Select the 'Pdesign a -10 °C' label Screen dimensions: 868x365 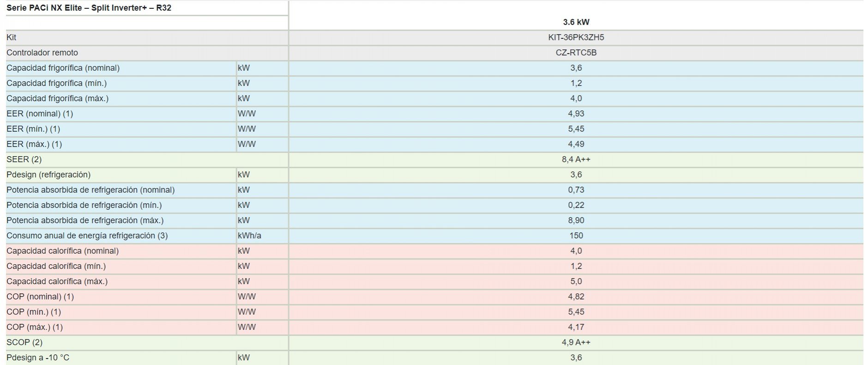pyautogui.click(x=38, y=358)
